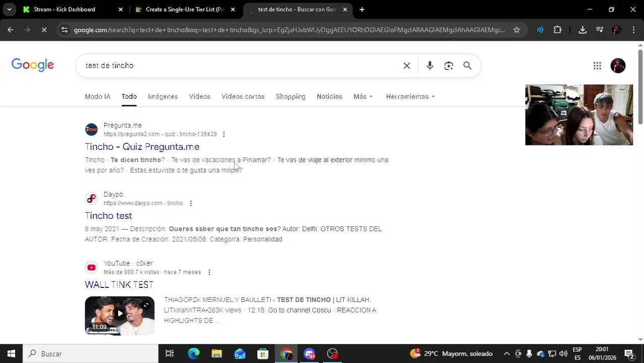The image size is (644, 363).
Task: Open a new browser tab
Action: point(362,9)
